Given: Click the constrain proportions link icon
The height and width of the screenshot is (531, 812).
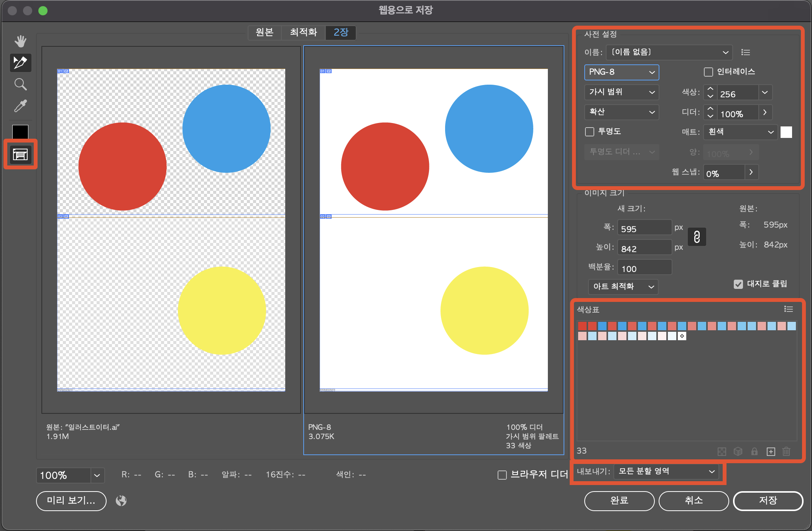Looking at the screenshot, I should (697, 237).
